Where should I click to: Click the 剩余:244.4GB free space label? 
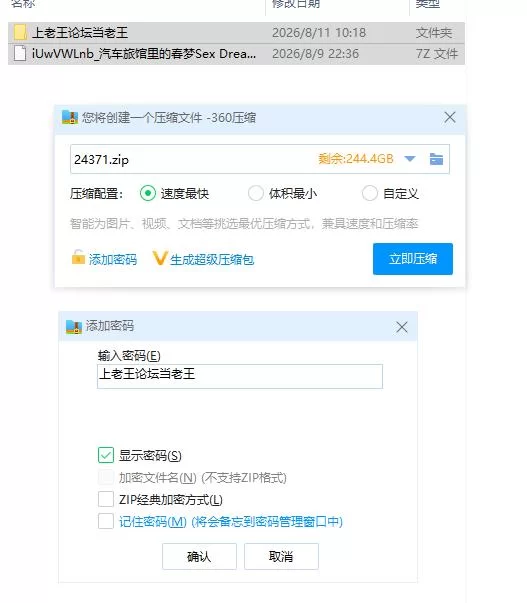(356, 159)
